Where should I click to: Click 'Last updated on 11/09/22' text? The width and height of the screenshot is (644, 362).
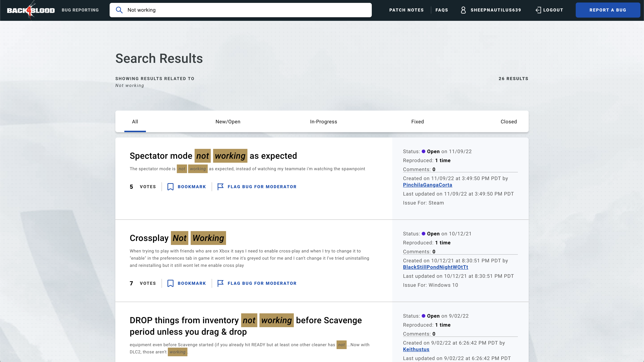point(458,194)
